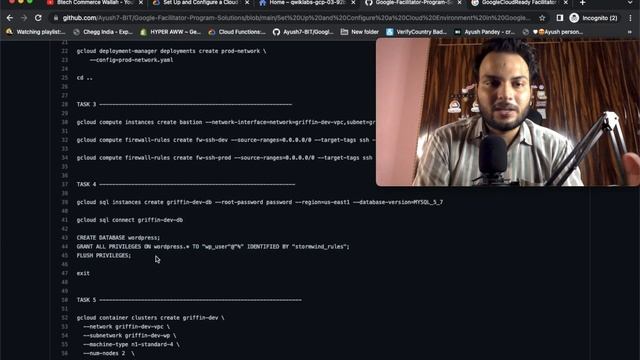Click TASK 5 heading line
This screenshot has height=360, width=640.
point(189,300)
